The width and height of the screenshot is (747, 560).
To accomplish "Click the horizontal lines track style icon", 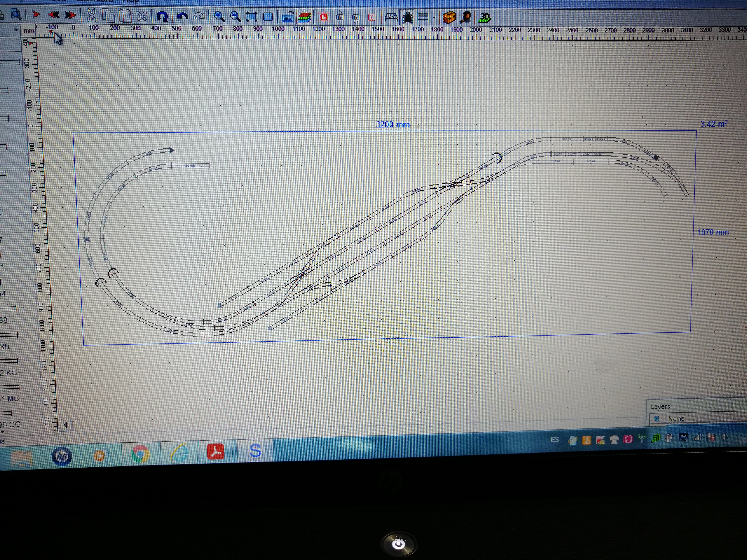I will coord(423,17).
